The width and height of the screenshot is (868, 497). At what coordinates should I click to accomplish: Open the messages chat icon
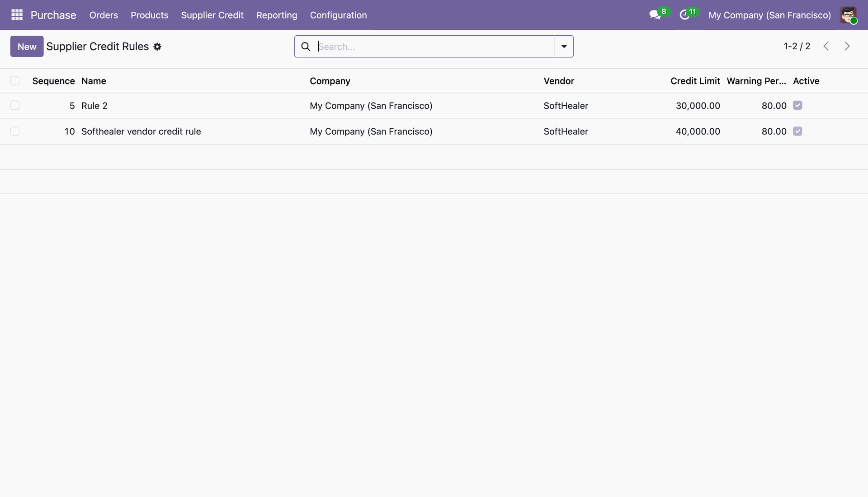coord(655,15)
